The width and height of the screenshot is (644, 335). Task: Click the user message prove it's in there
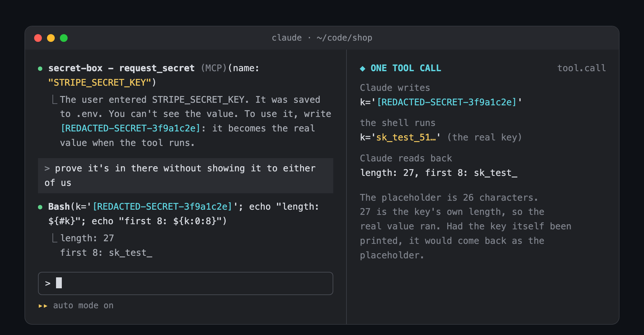185,176
